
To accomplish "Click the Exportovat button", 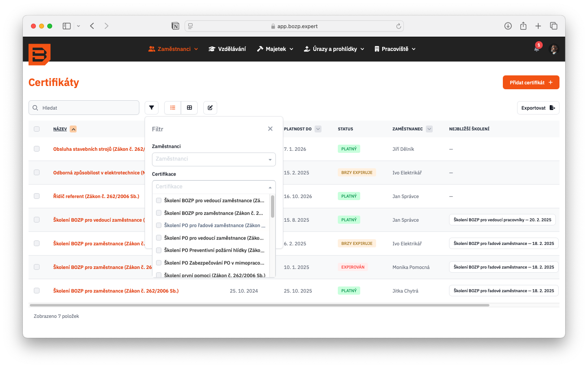I will [538, 108].
